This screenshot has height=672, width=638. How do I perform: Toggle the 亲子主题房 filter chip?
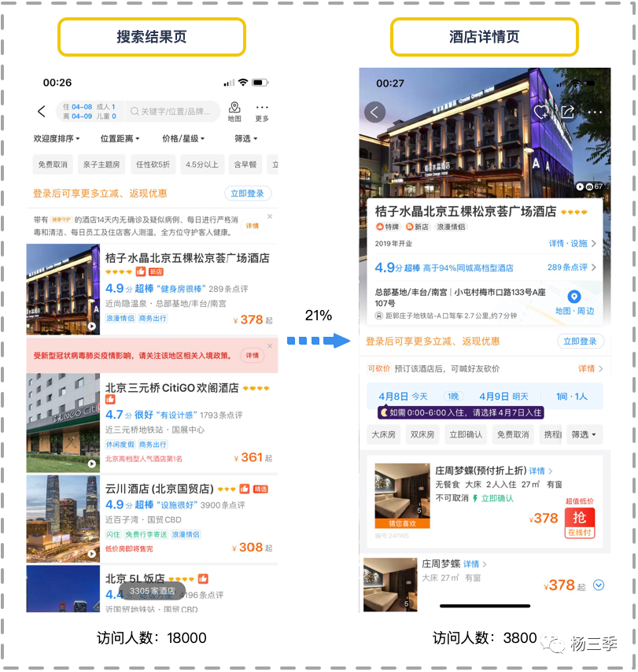(x=101, y=164)
